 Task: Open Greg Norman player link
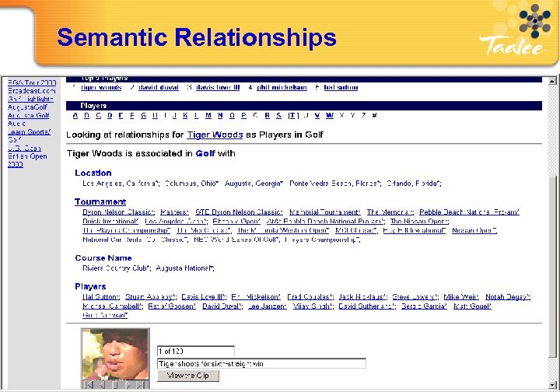point(105,316)
